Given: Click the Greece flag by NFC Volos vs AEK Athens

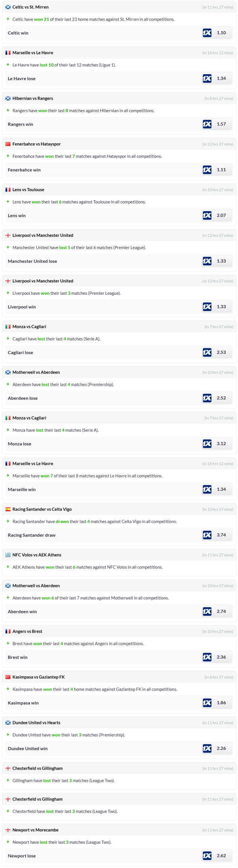Looking at the screenshot, I should 8,555.
